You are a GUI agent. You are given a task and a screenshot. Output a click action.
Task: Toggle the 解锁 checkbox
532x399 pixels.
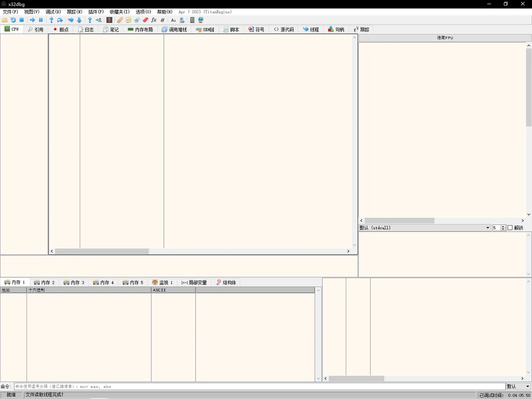pyautogui.click(x=510, y=228)
